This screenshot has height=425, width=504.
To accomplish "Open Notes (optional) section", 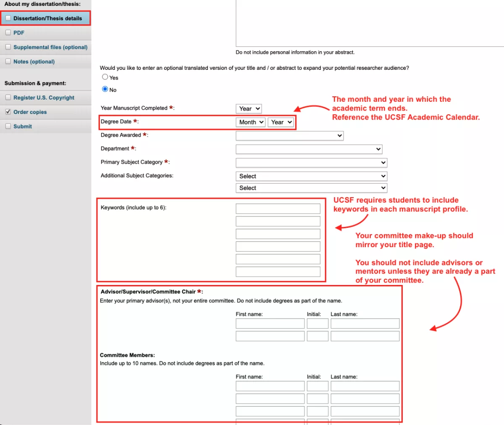I will tap(34, 61).
